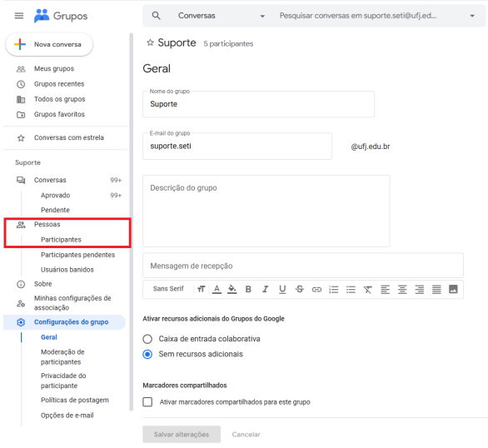Click the Sobre info icon
The height and width of the screenshot is (448, 488).
tap(21, 284)
